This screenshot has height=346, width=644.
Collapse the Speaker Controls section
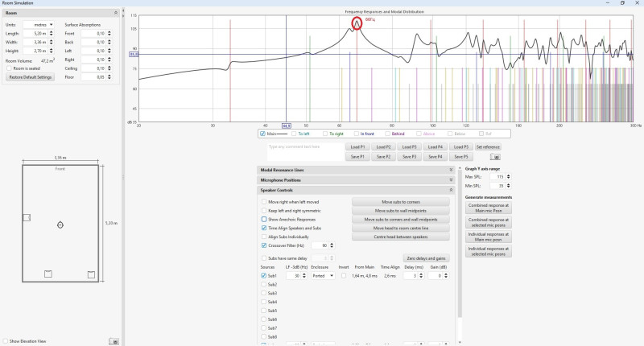point(451,190)
